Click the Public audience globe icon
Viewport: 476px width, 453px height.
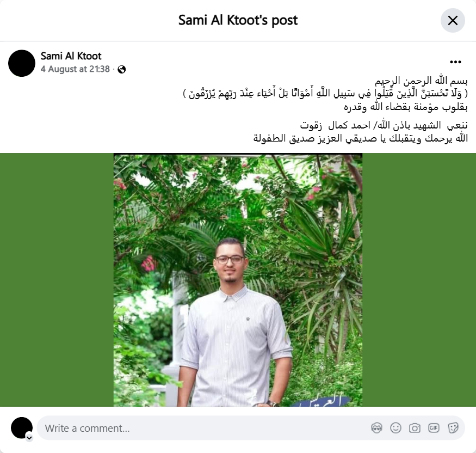[122, 70]
